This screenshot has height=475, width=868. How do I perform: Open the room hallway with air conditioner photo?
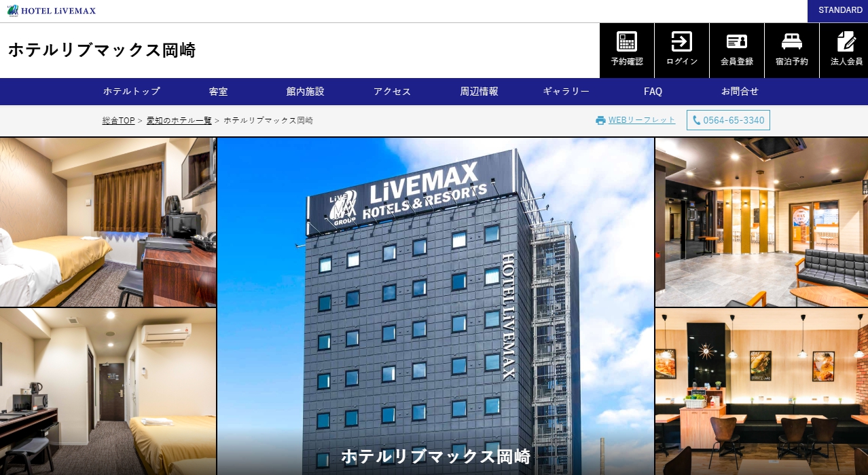108,392
